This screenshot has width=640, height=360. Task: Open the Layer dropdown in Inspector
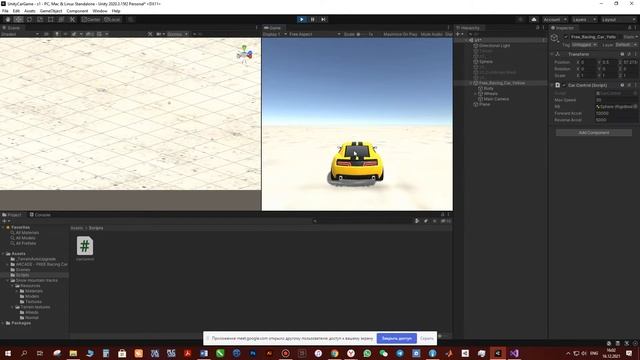627,44
